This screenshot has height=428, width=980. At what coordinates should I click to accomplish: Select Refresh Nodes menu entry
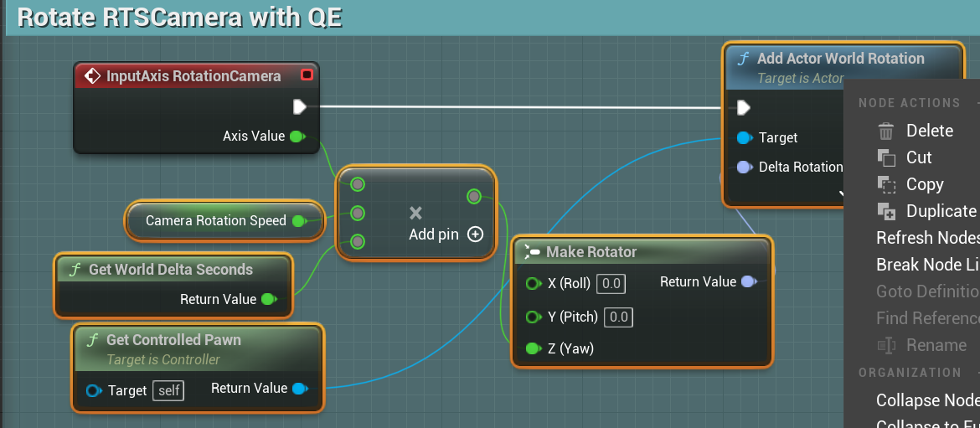pos(928,238)
